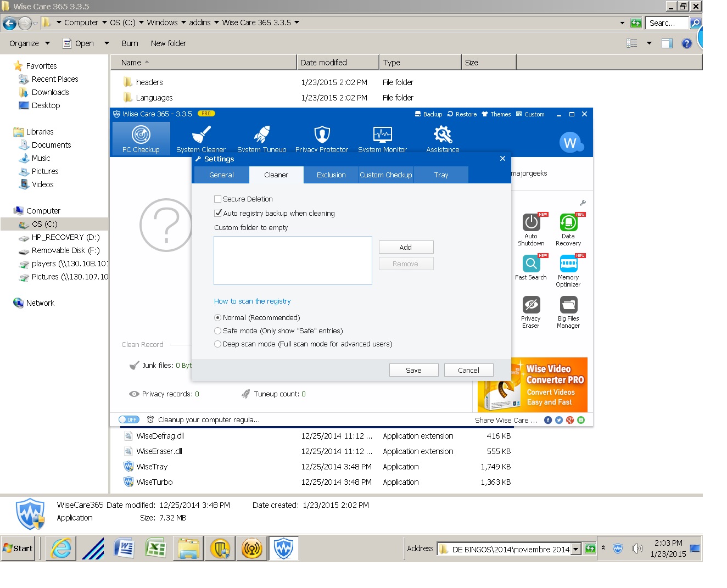Open the view options dropdown arrow
Image resolution: width=727 pixels, height=588 pixels.
(x=649, y=43)
